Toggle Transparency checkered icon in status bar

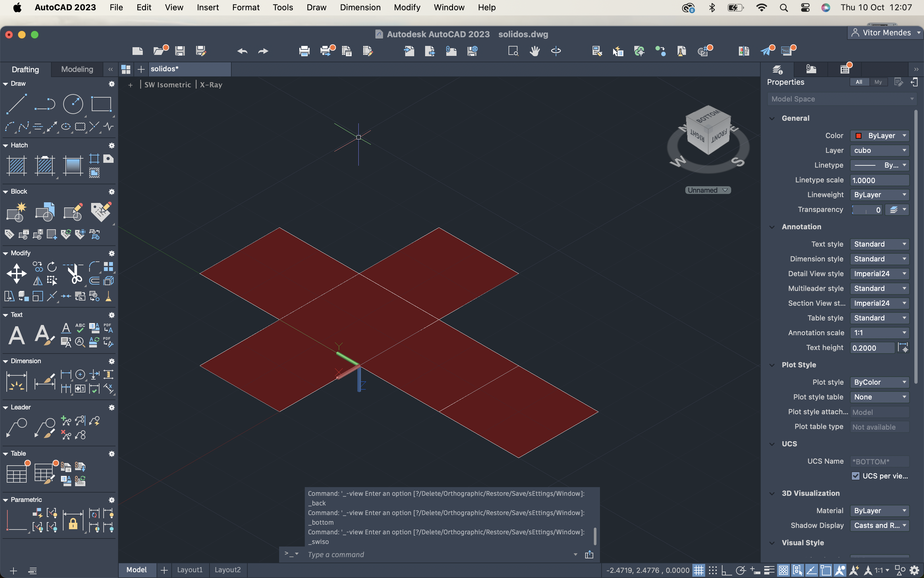(783, 570)
